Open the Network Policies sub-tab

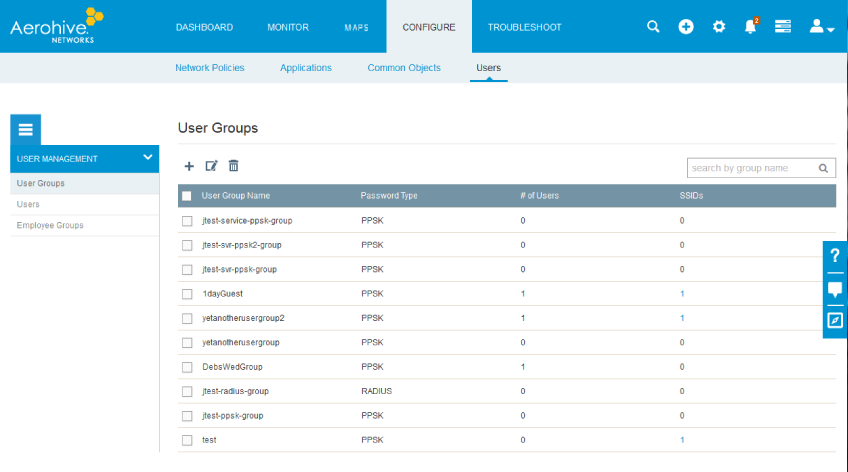(210, 68)
